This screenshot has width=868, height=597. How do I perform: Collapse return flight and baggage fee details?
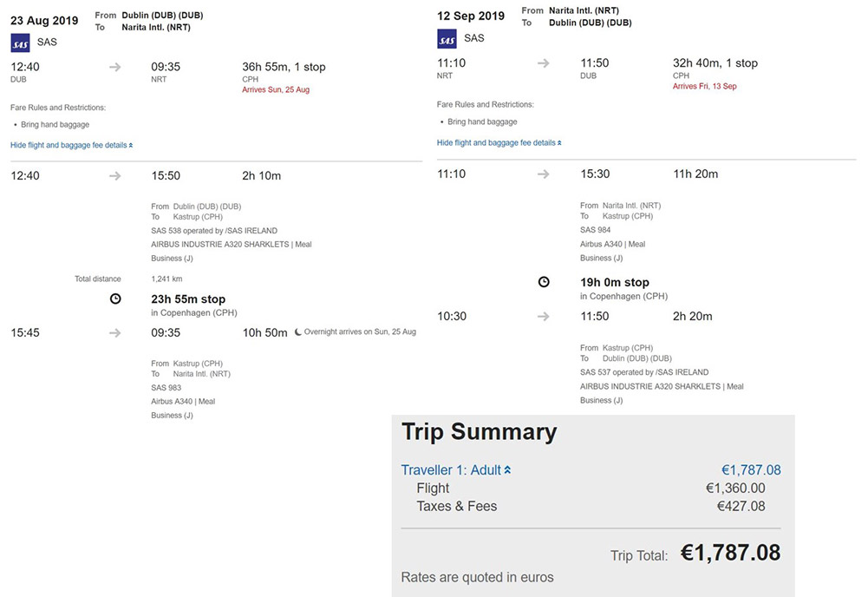(499, 143)
